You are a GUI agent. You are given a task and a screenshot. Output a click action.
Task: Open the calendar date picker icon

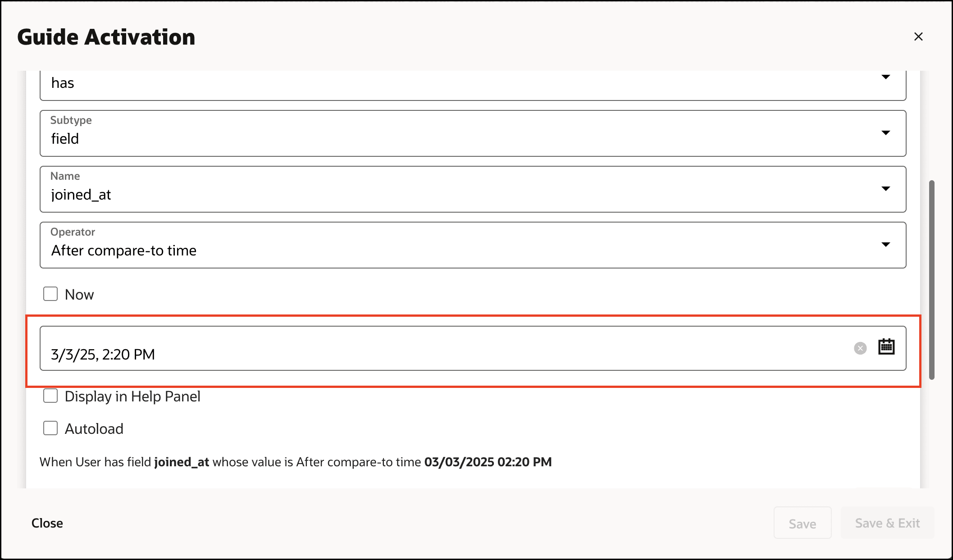886,347
